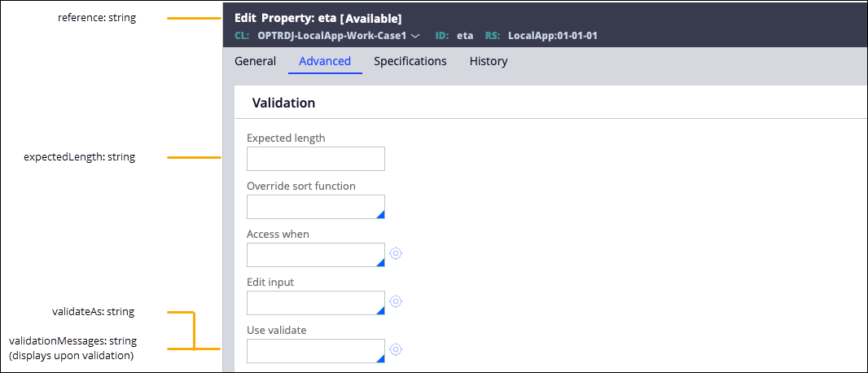
Task: Expand the class chevron after OPTRDJ-LocalApp-Work-Case1
Action: [x=415, y=36]
